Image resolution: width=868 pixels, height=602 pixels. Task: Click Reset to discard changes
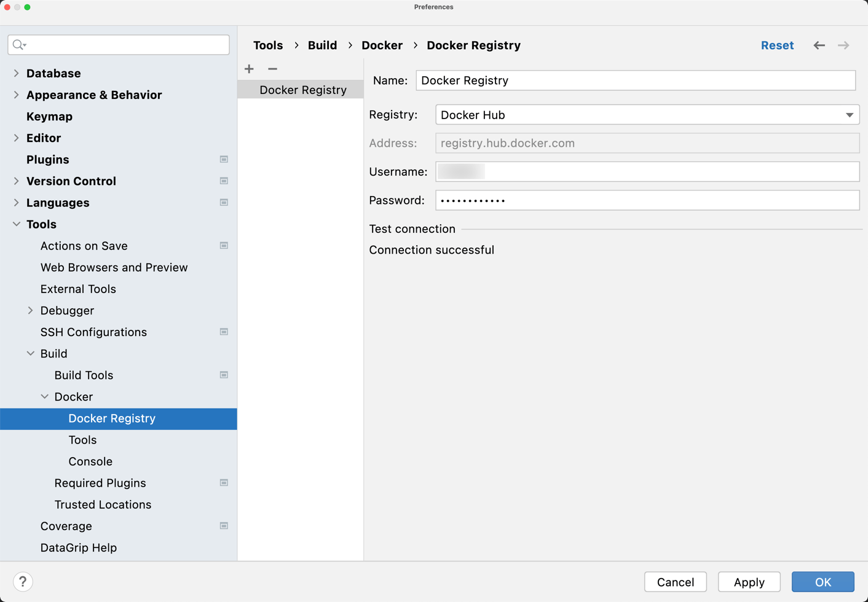pos(777,45)
